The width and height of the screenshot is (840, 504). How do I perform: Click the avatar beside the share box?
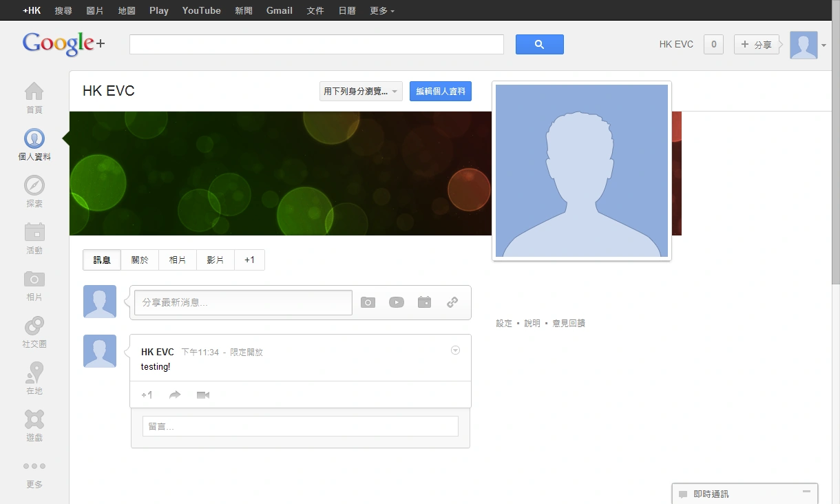coord(100,302)
